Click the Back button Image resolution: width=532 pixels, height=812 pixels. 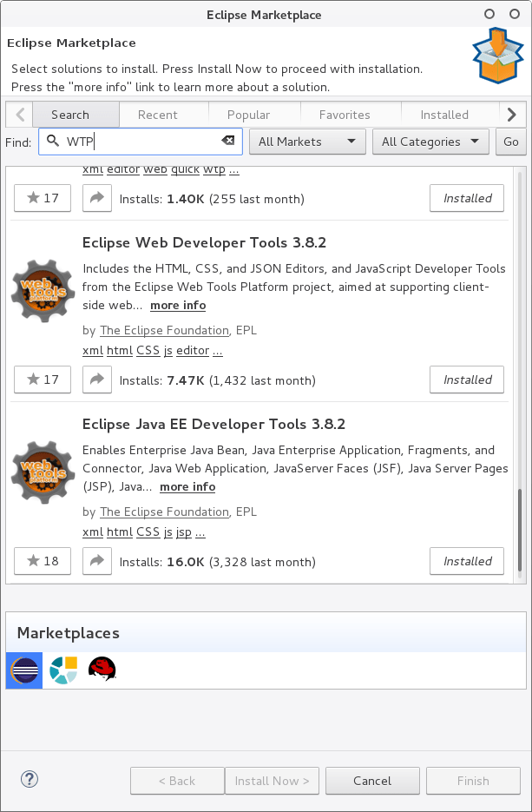tap(177, 781)
